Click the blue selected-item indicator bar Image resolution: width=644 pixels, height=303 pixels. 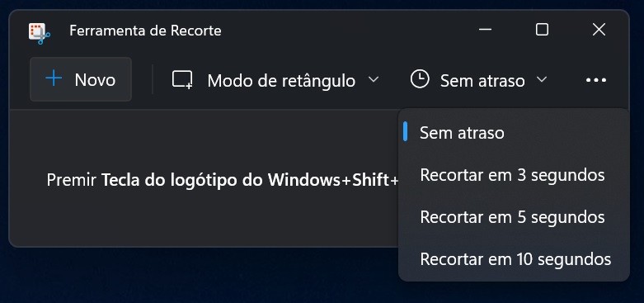point(406,132)
